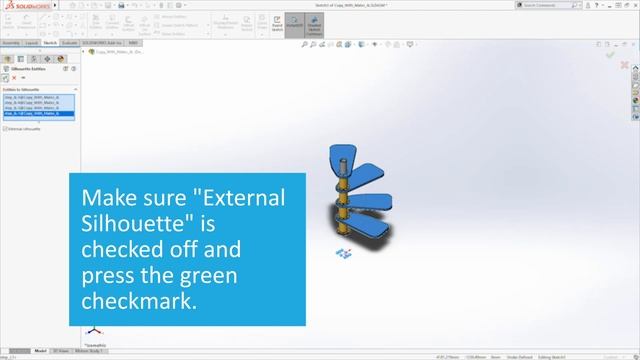Open the PropertyManager tab icon
This screenshot has height=360, width=640.
click(x=20, y=59)
